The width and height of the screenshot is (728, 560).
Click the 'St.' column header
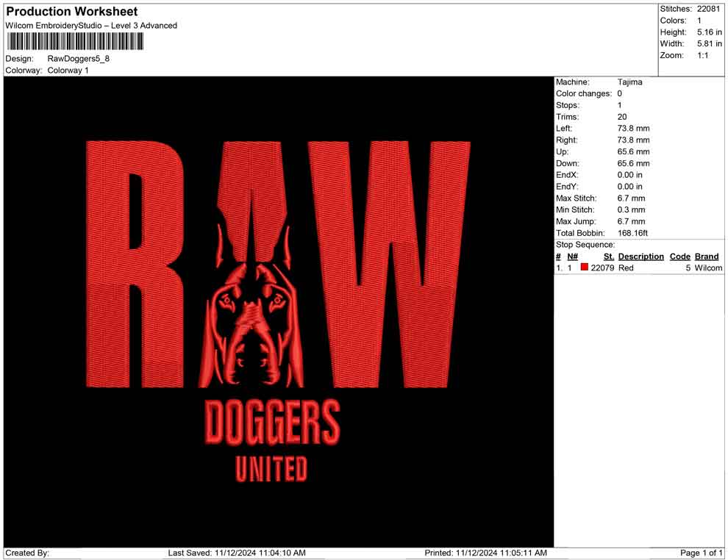pyautogui.click(x=609, y=256)
